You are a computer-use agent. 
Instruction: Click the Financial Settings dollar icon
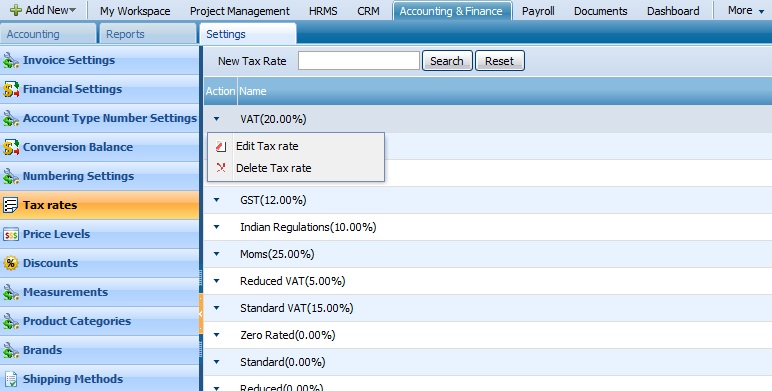11,90
